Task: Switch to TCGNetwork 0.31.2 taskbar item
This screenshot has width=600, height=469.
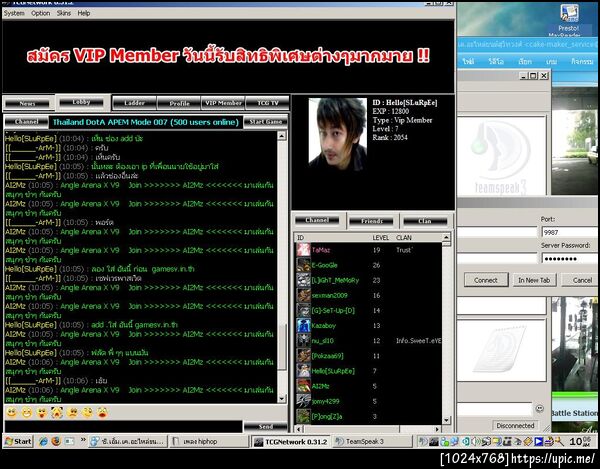Action: 291,441
